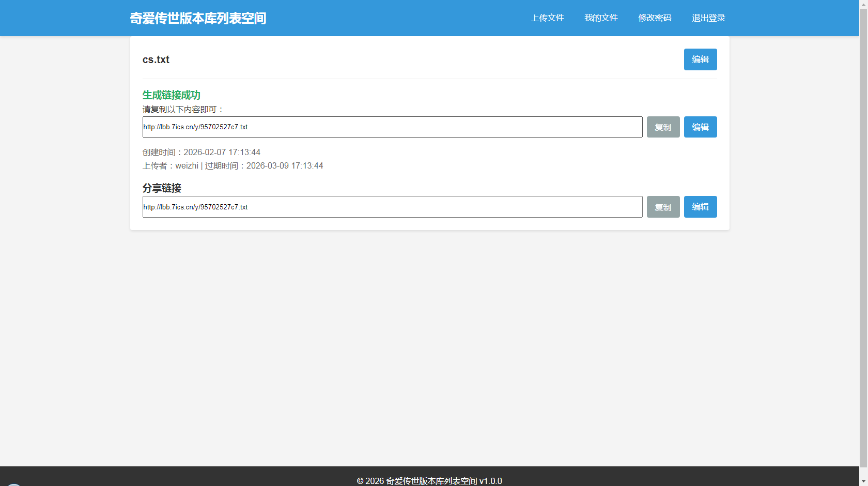Copy the link under 生成链接成功
This screenshot has width=868, height=486.
pos(663,127)
